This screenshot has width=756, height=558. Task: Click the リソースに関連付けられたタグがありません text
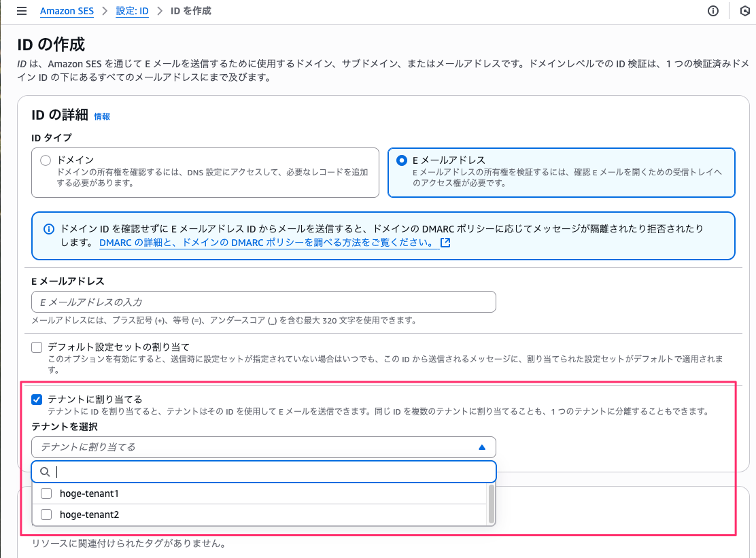(128, 544)
